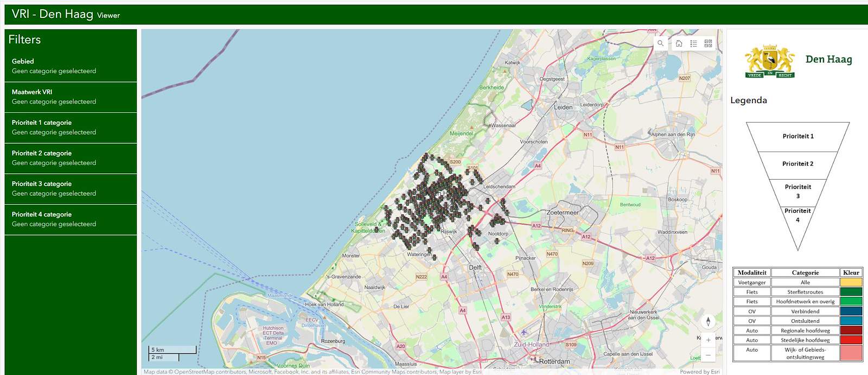Screen dimensions: 868x375
Task: Click the yellow Voetganger color swatch
Action: click(851, 282)
